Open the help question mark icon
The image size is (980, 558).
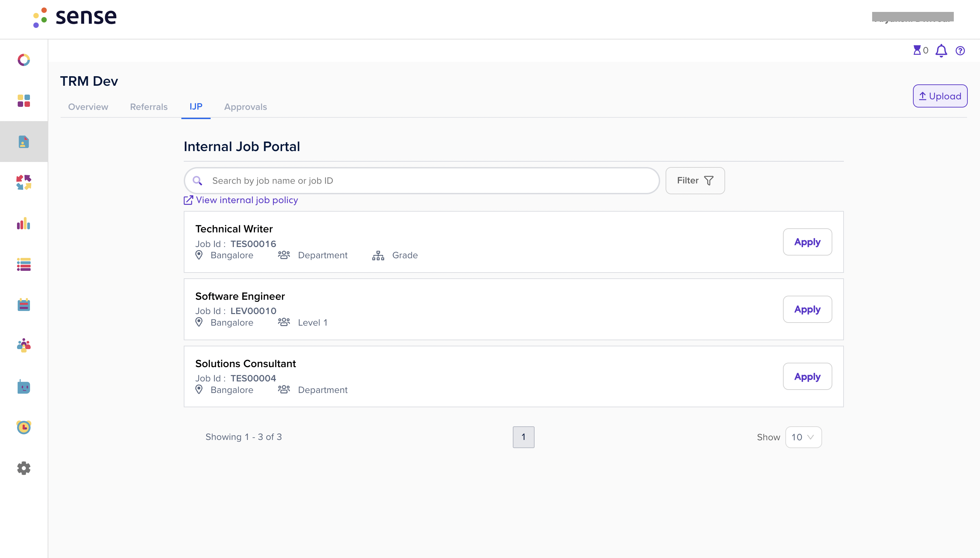pyautogui.click(x=960, y=51)
